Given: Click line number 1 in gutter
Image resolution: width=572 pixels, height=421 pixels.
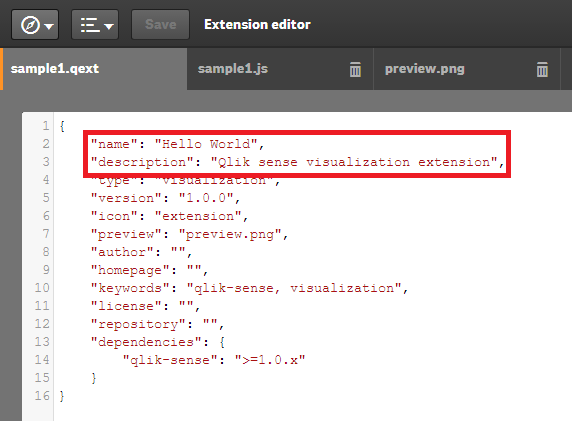Looking at the screenshot, I should [46, 126].
